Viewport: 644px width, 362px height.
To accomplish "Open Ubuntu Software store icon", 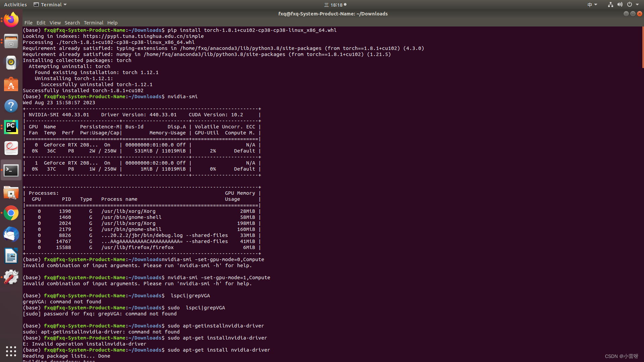I will coord(11,84).
